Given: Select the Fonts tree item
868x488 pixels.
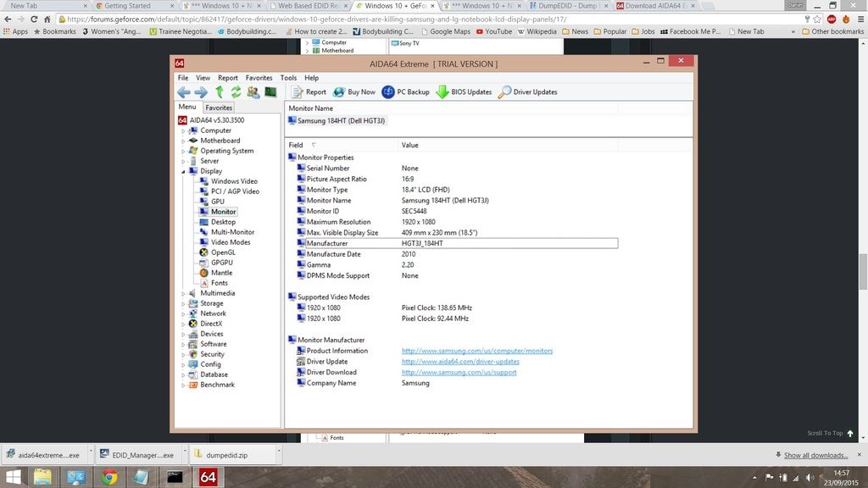Looking at the screenshot, I should (x=220, y=283).
